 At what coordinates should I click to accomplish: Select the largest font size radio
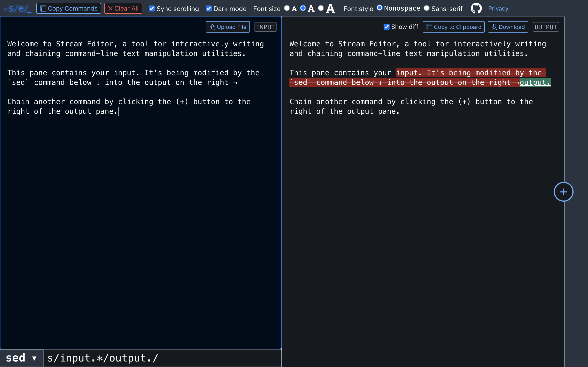[321, 8]
